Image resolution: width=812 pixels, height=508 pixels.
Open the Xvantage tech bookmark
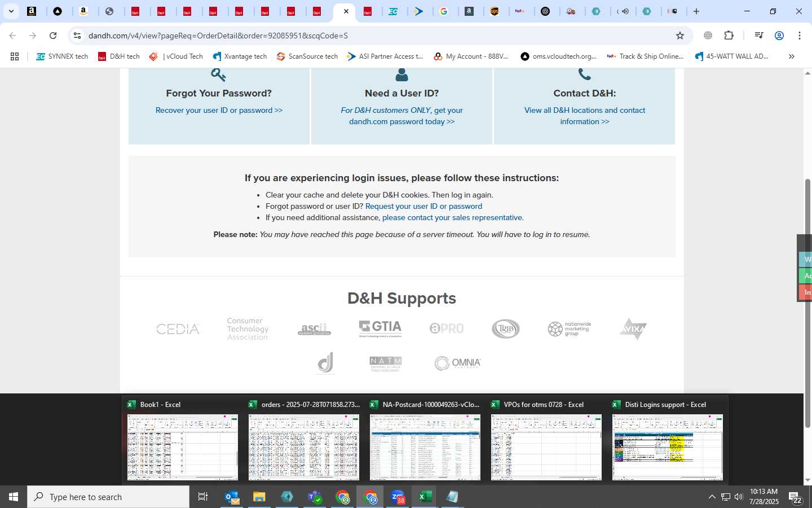pos(240,56)
